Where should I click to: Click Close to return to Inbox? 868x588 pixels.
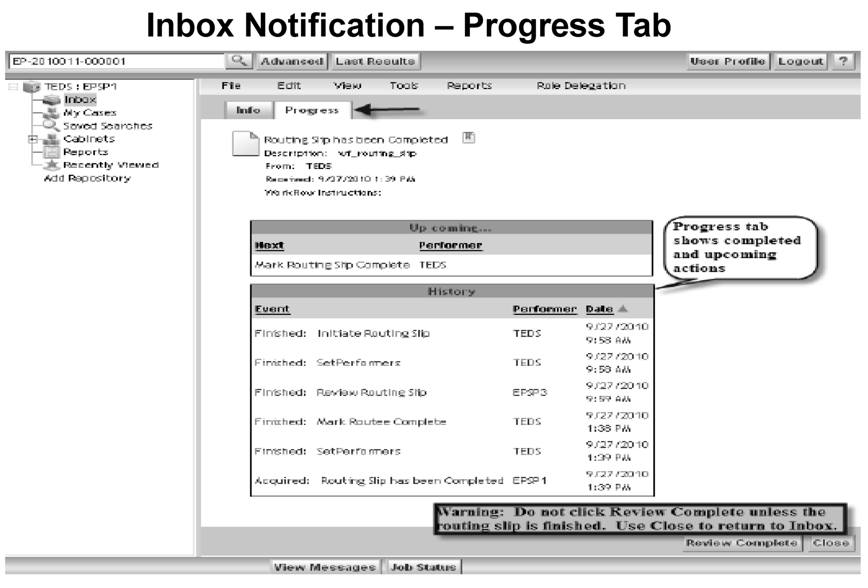pos(830,543)
